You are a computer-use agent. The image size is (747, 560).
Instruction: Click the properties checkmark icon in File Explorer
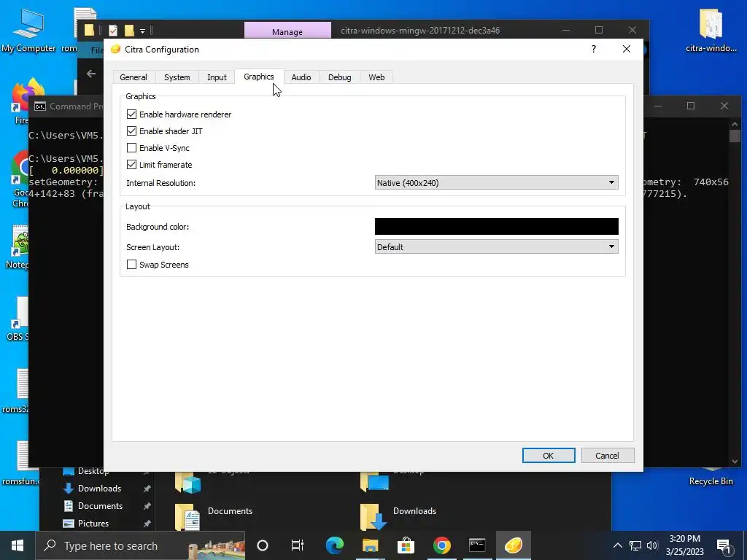[113, 31]
